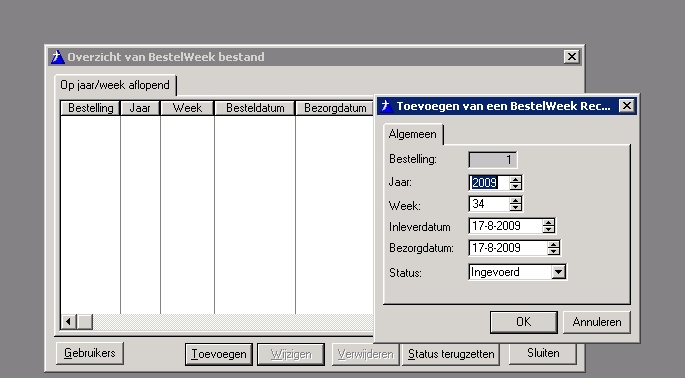
Task: Click the Toevoegen button
Action: point(219,354)
